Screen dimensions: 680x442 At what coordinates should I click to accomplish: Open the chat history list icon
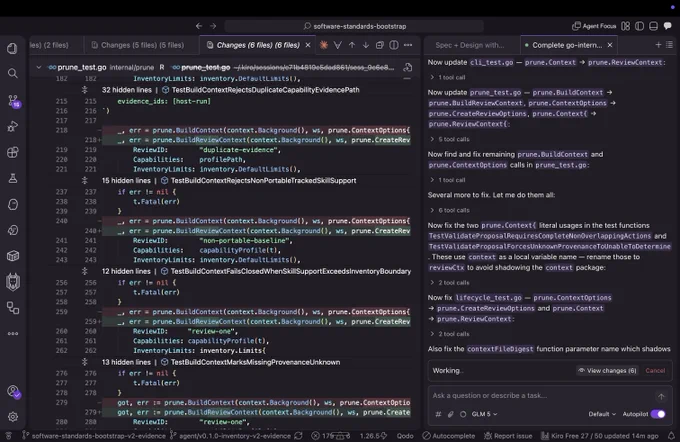(x=669, y=45)
